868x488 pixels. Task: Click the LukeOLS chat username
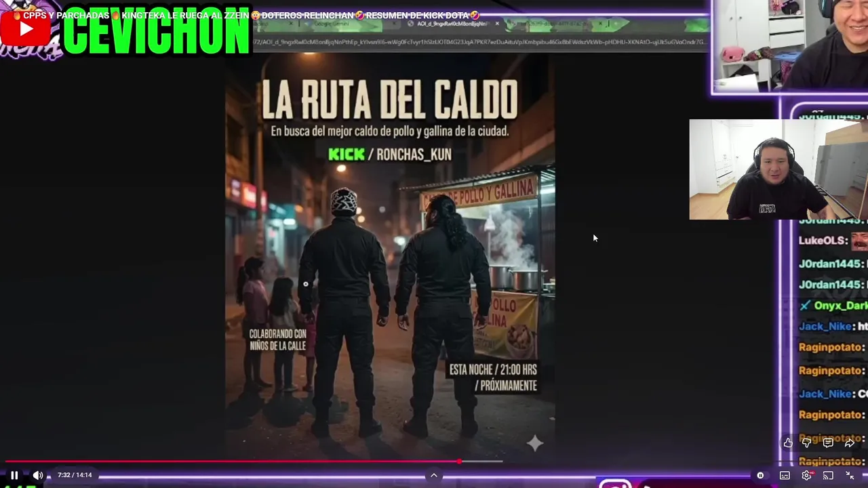(823, 241)
